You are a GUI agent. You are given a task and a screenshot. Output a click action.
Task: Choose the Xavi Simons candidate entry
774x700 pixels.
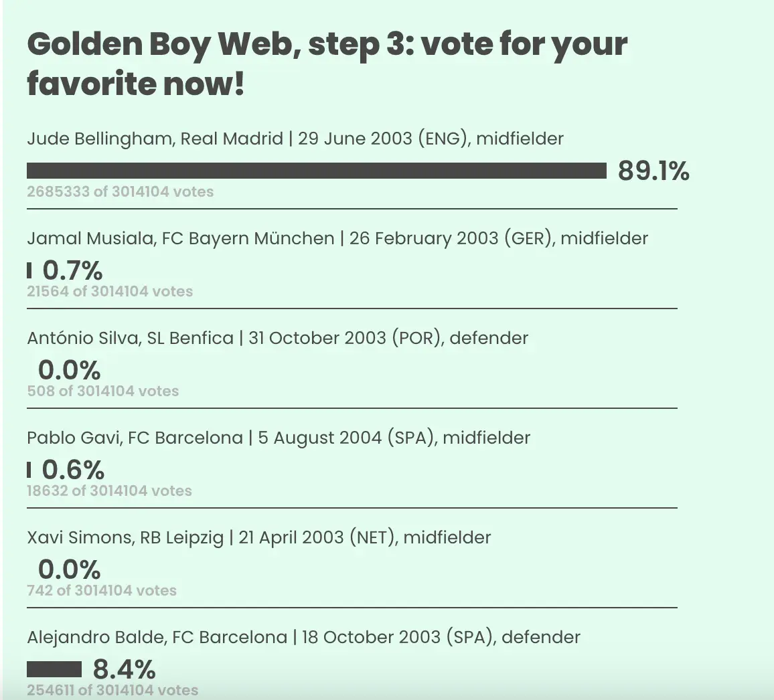[259, 538]
